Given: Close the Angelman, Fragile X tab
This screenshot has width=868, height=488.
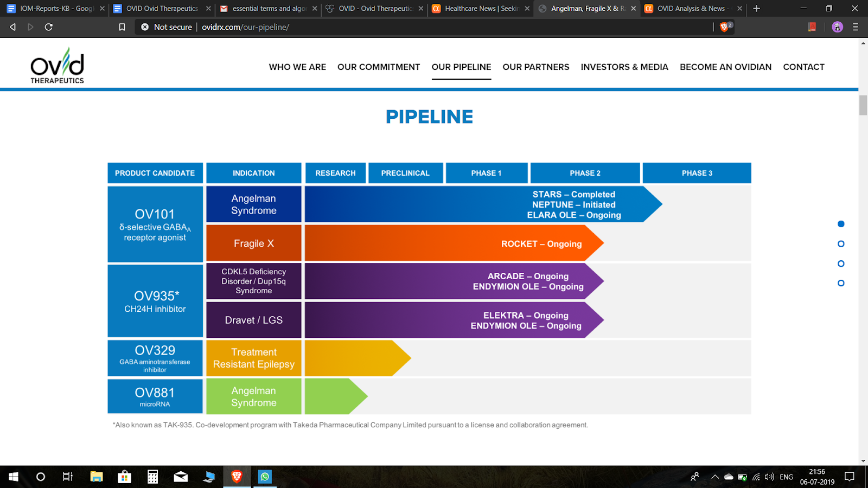Looking at the screenshot, I should [x=633, y=8].
